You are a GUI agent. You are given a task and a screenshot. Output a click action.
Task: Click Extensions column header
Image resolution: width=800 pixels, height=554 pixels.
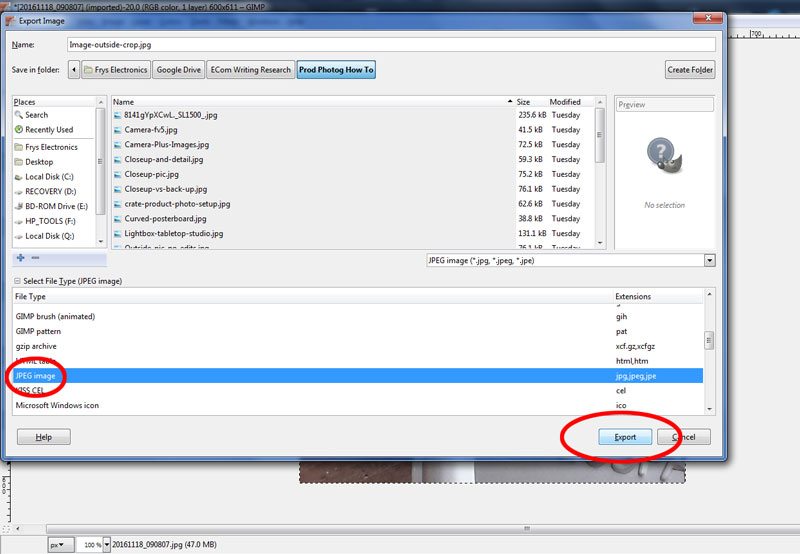tap(658, 296)
